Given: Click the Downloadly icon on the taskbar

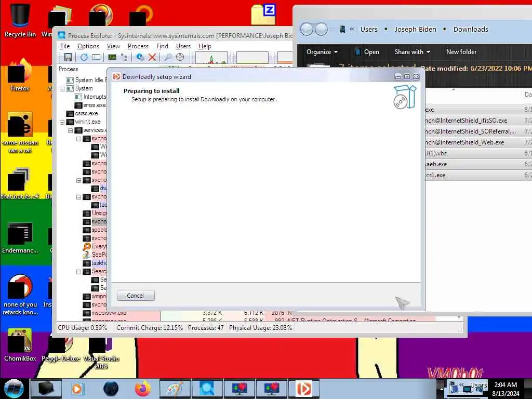Looking at the screenshot, I should click(x=303, y=389).
